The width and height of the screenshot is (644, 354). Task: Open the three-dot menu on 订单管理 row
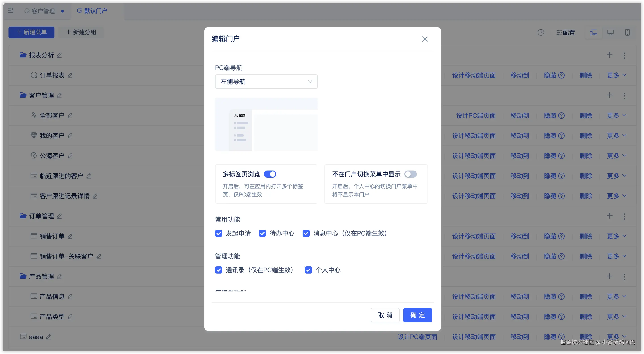[x=624, y=216]
